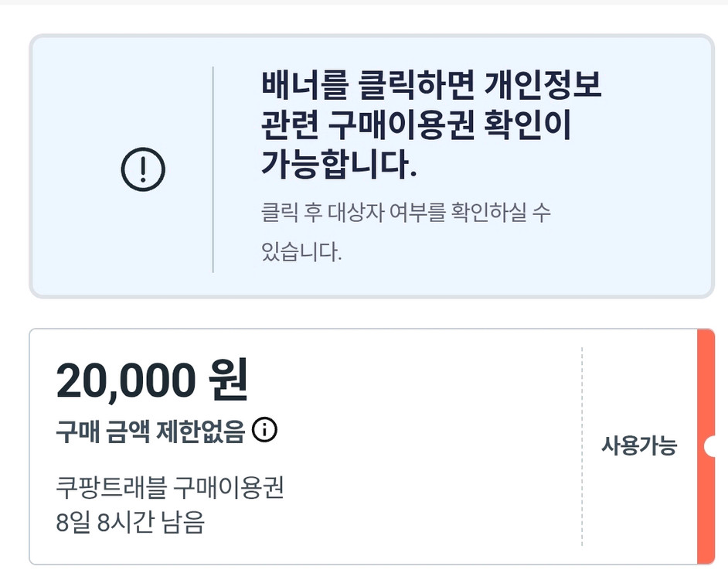This screenshot has width=728, height=580.
Task: Select the 20,000 coupon amount number
Action: tap(125, 380)
